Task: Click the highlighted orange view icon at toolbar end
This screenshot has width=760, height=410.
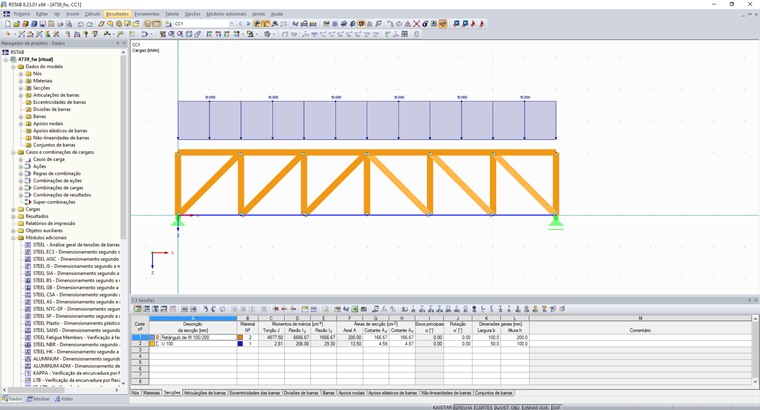Action: pos(443,24)
